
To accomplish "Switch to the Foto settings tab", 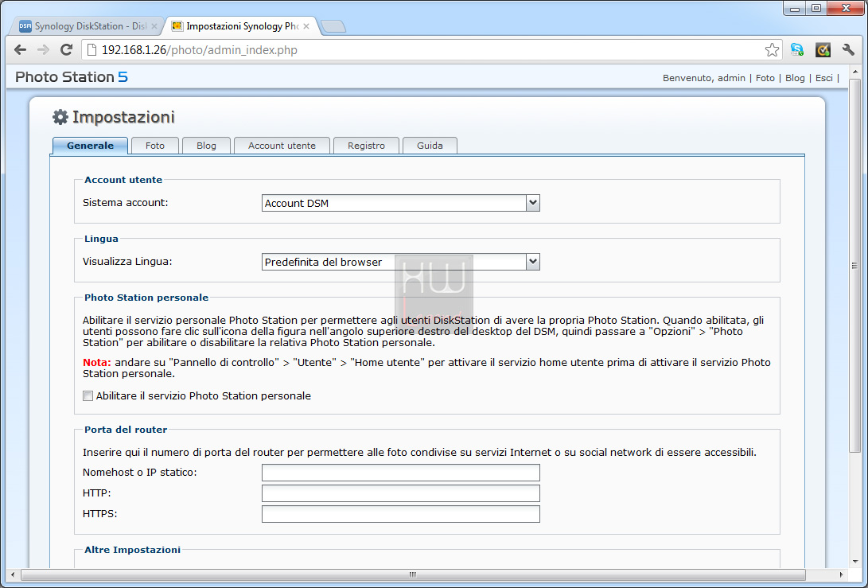I will [155, 146].
